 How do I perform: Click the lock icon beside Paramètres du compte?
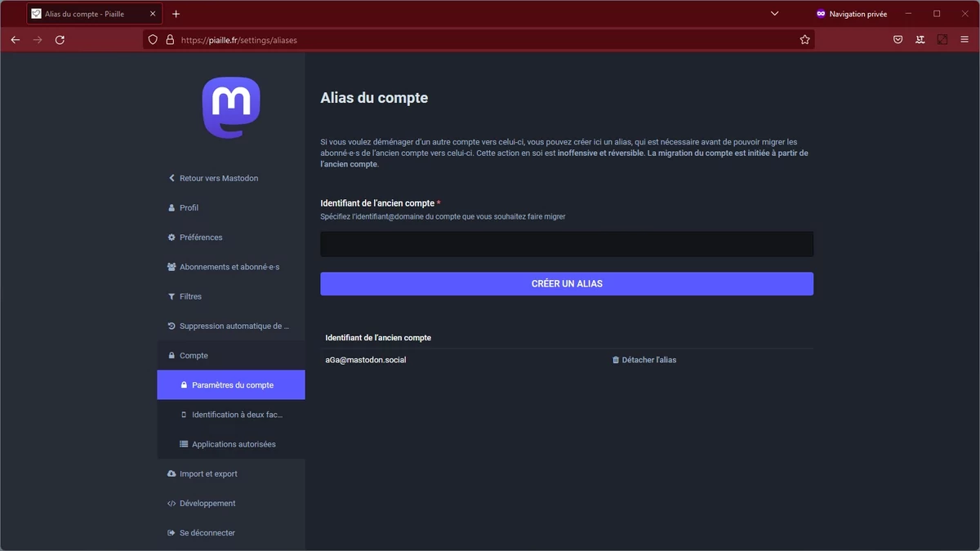[184, 385]
